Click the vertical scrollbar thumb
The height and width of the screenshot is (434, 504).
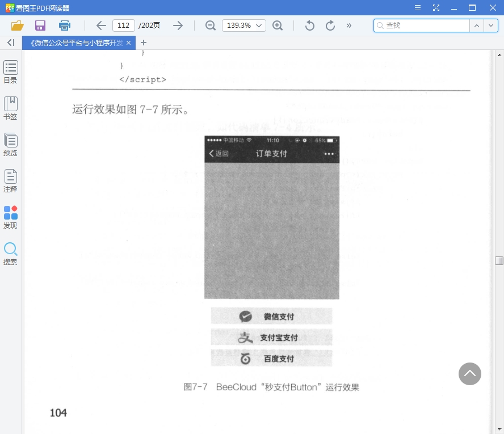click(x=499, y=260)
